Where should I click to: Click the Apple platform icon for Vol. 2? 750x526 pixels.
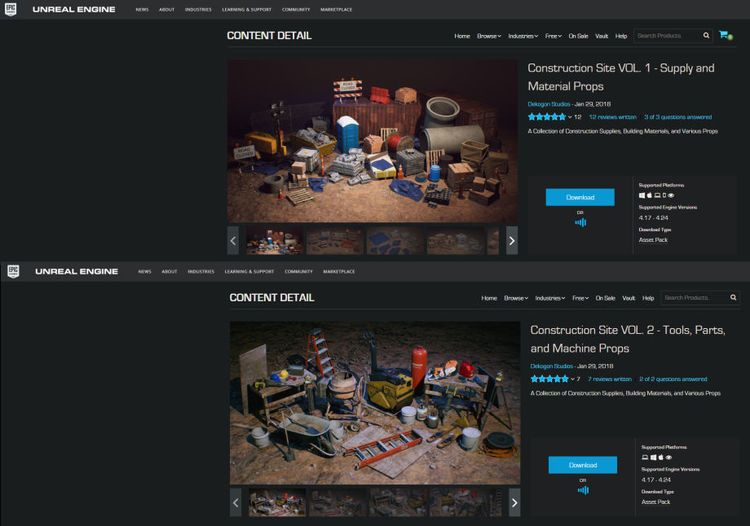pyautogui.click(x=661, y=457)
